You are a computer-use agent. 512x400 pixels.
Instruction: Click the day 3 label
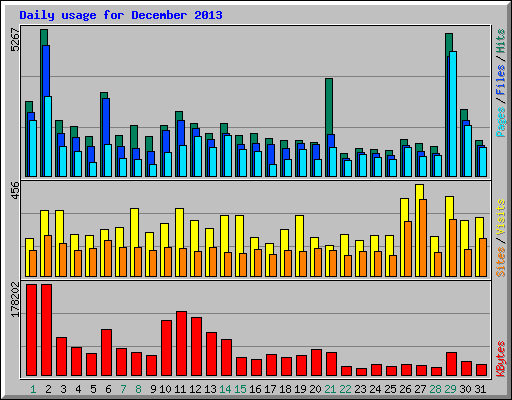(63, 389)
